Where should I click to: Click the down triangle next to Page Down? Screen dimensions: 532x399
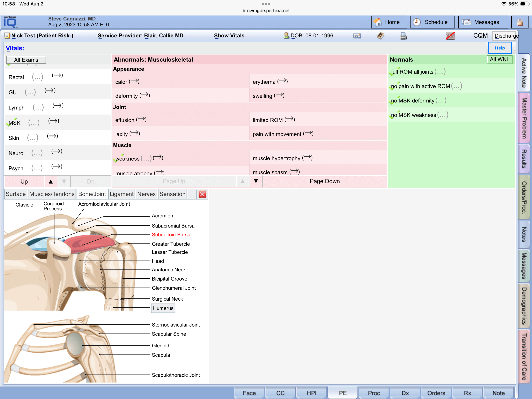coord(256,181)
